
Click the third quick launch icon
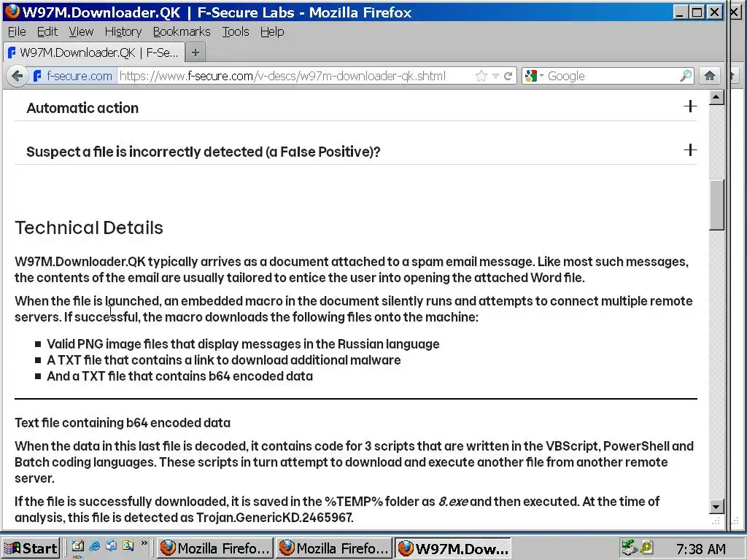tap(112, 545)
